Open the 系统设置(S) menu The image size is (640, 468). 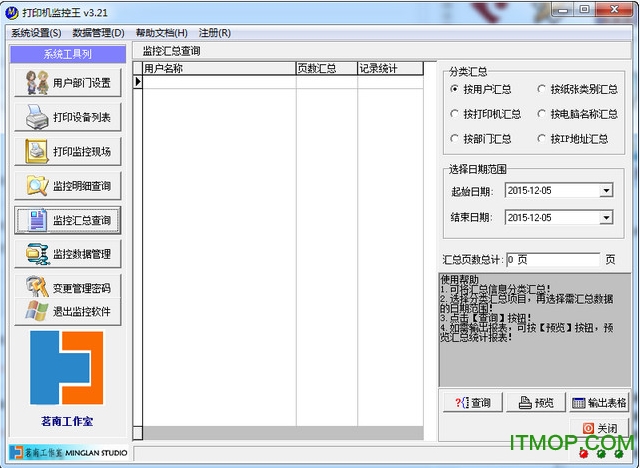tap(36, 33)
